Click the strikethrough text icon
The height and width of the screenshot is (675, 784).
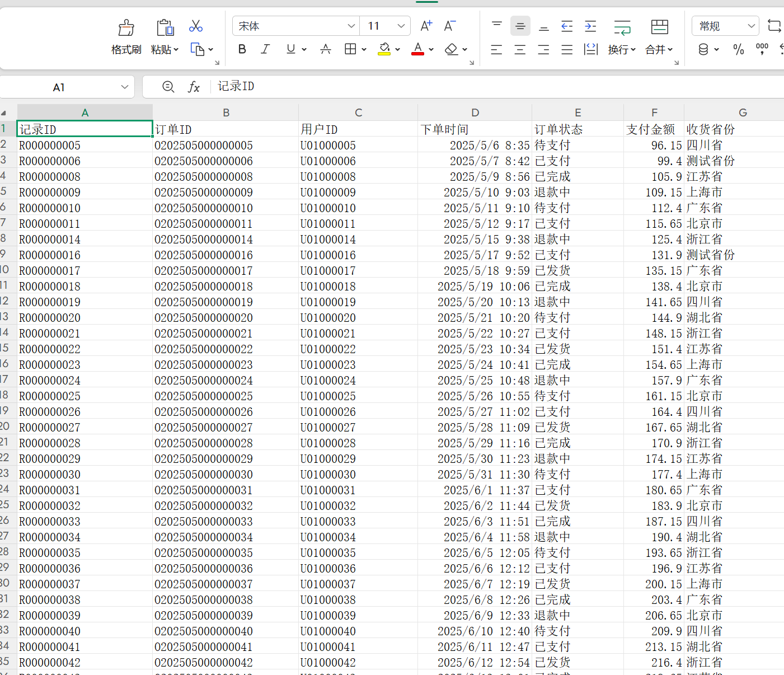pos(326,49)
